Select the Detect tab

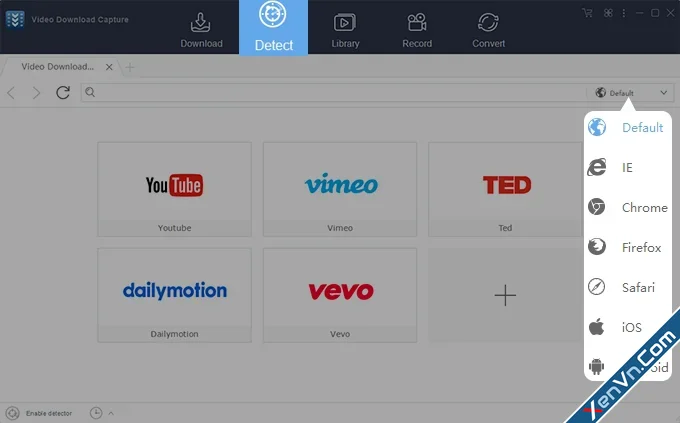(x=273, y=27)
